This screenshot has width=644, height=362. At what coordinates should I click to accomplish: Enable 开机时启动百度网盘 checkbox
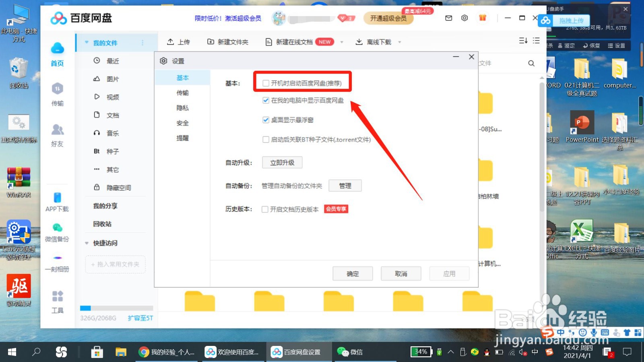point(266,83)
